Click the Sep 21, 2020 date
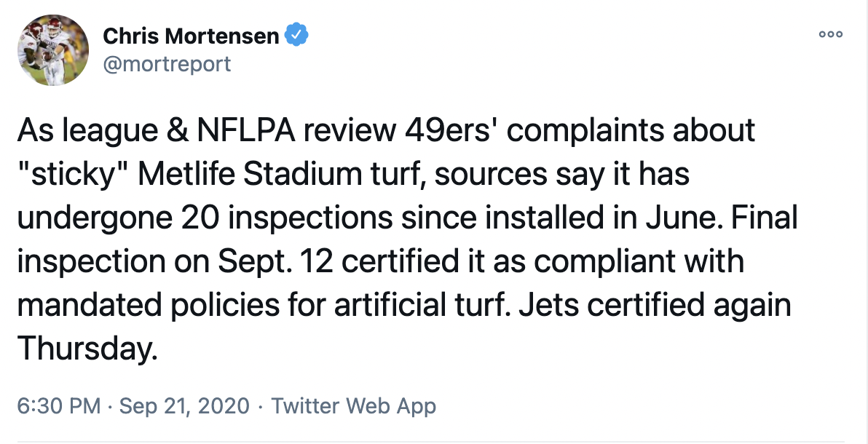Image resolution: width=868 pixels, height=444 pixels. pyautogui.click(x=184, y=406)
